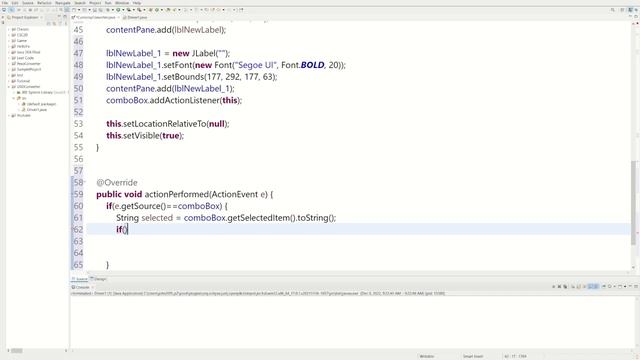Click the Project Explorer horizontal scrollbar thumb
The width and height of the screenshot is (640, 360).
pos(16,351)
